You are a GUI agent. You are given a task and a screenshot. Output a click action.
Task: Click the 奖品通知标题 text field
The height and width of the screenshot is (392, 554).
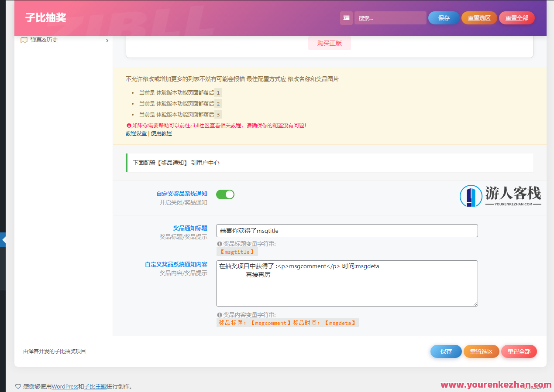point(347,231)
